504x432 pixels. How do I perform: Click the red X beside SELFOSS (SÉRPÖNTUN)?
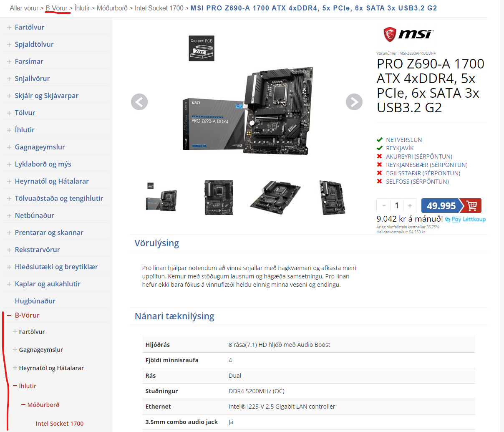pyautogui.click(x=379, y=181)
